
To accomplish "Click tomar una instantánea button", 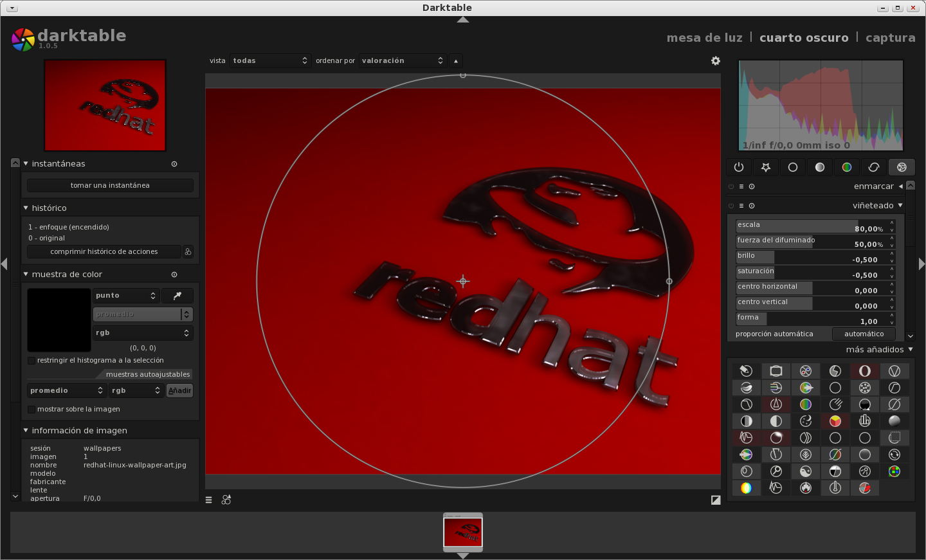I will click(110, 185).
